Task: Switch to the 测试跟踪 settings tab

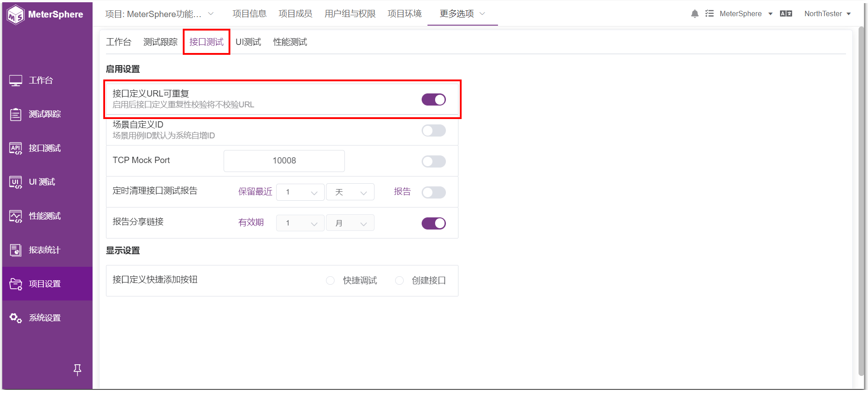Action: 160,42
